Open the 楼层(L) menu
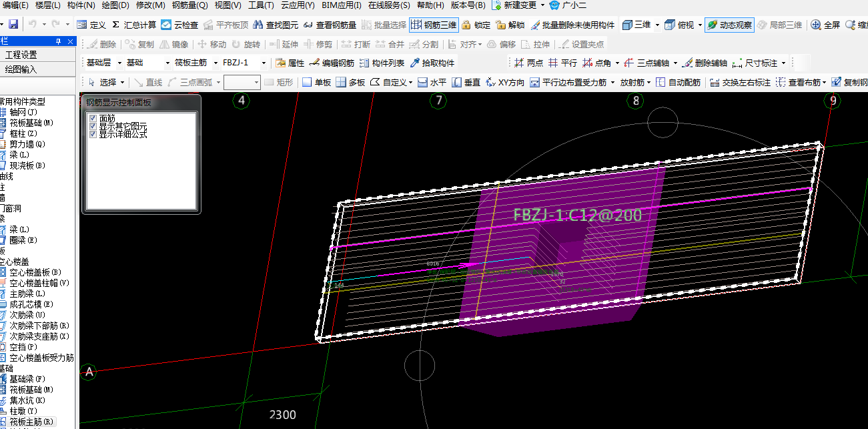This screenshot has height=429, width=868. 47,5
